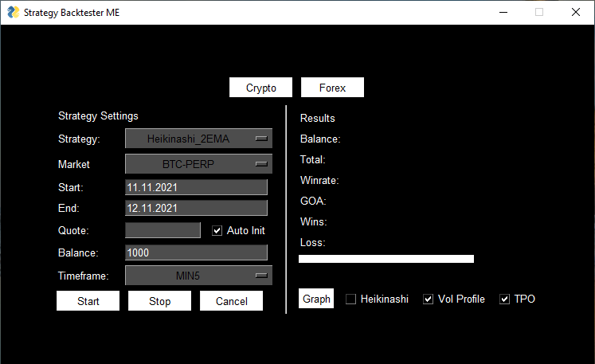Focus the End date field 12.11.2021
The height and width of the screenshot is (364, 595).
pyautogui.click(x=196, y=208)
